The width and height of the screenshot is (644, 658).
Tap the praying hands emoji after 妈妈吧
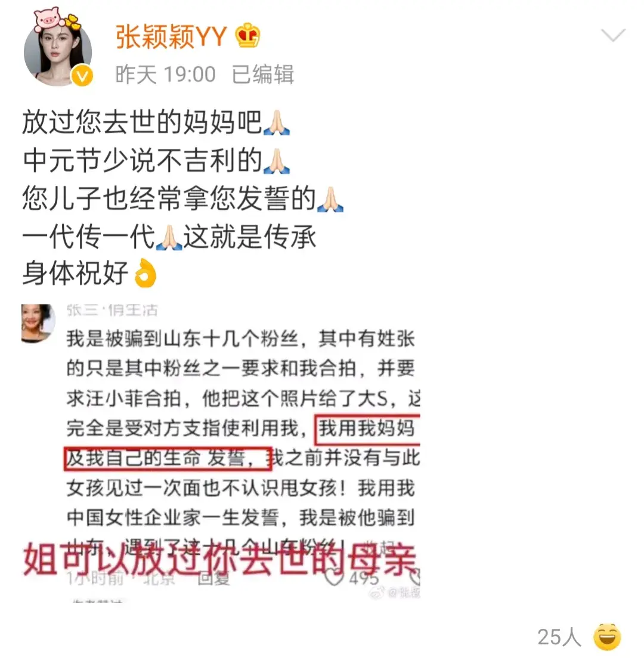pos(276,123)
